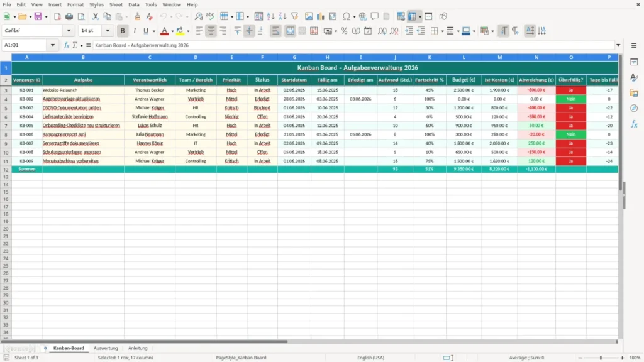This screenshot has width=644, height=362.
Task: Select the Clone Formatting paintbrush
Action: pyautogui.click(x=138, y=16)
